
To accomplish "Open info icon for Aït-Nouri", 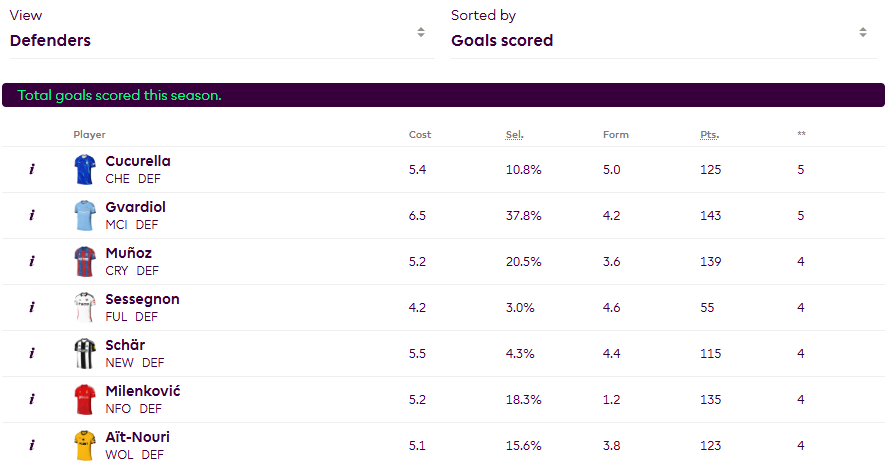I will pos(31,445).
